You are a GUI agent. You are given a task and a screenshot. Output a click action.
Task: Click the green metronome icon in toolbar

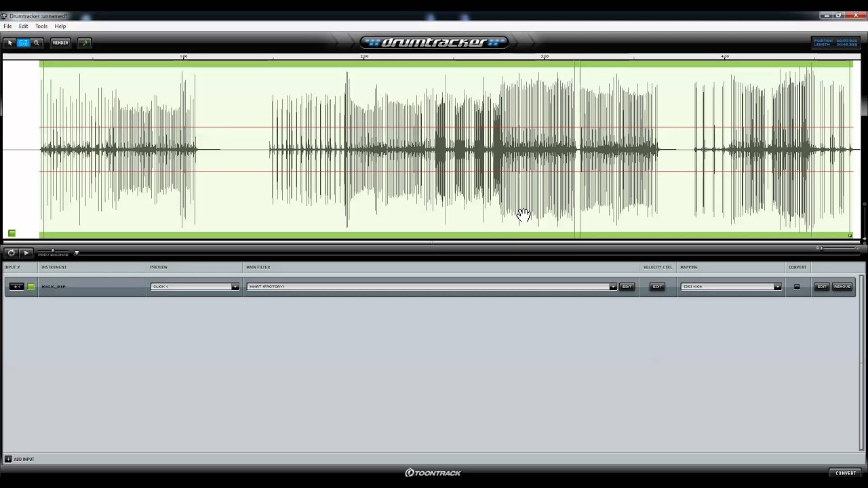pos(84,43)
